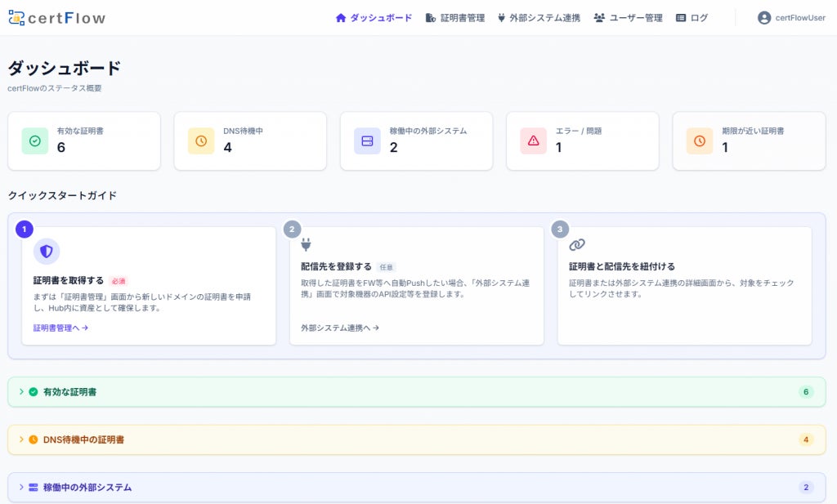Viewport: 837px width, 504px height.
Task: Open the ログ navigation item
Action: [x=692, y=18]
